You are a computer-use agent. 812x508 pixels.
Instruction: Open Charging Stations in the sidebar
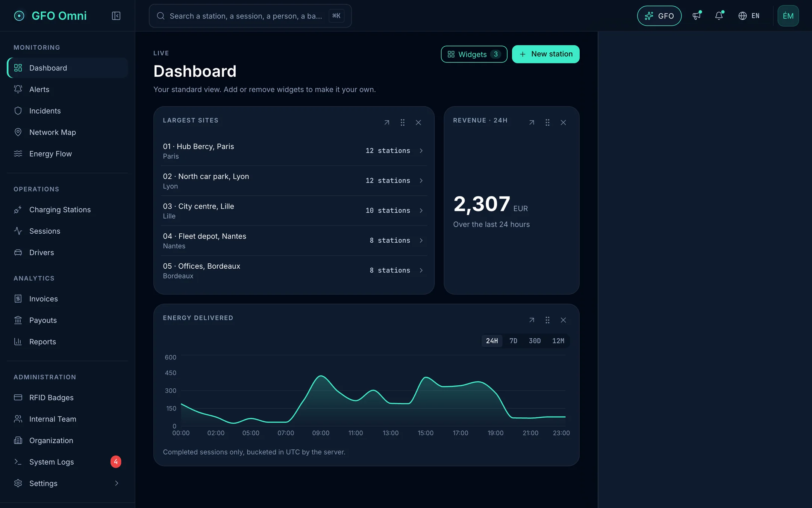(x=68, y=210)
